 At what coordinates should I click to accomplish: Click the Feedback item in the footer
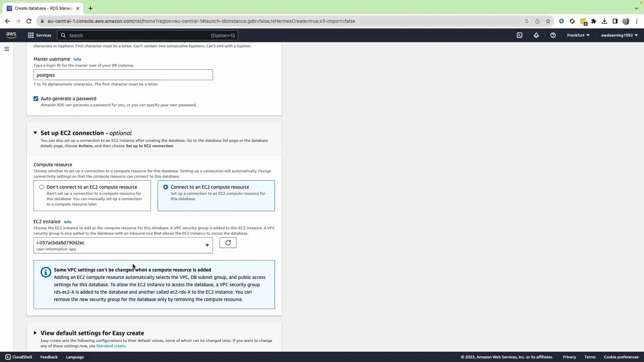pyautogui.click(x=49, y=357)
